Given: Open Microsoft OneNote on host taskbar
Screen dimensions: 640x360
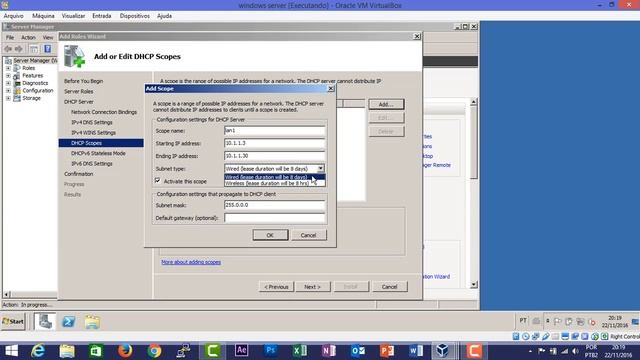Looking at the screenshot, I should pos(329,351).
